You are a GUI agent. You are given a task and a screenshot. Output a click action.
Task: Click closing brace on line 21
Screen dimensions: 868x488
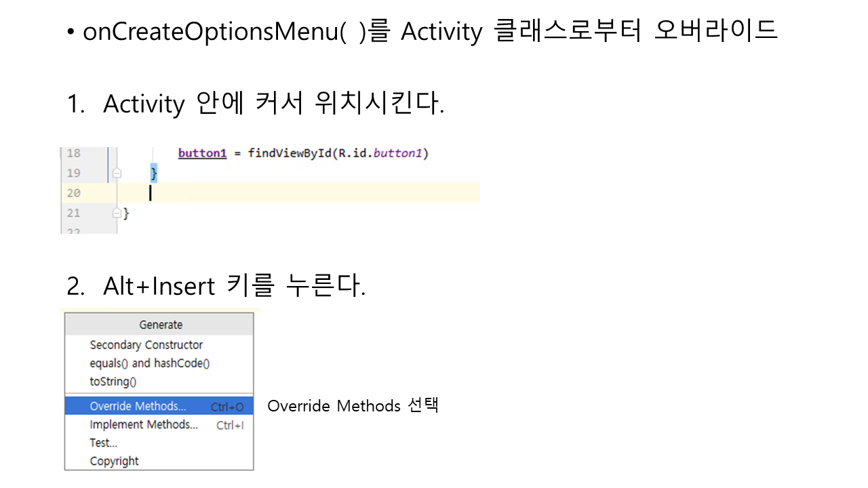(125, 213)
